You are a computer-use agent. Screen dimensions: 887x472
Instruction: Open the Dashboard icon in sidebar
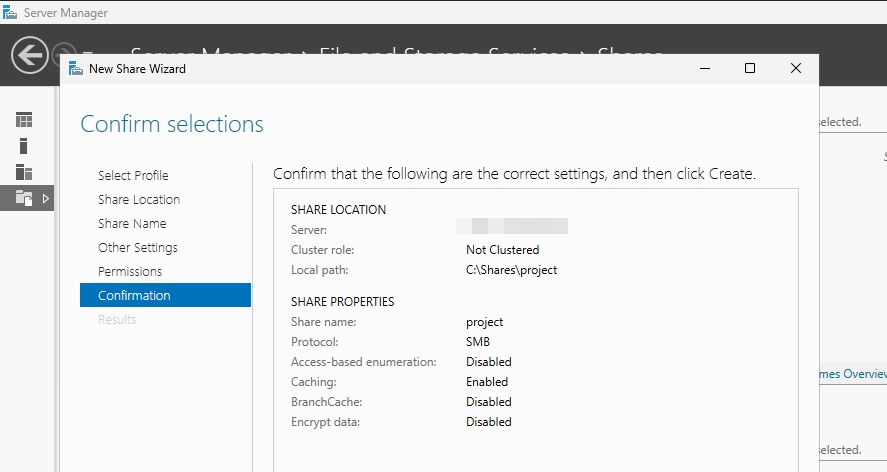pyautogui.click(x=24, y=120)
